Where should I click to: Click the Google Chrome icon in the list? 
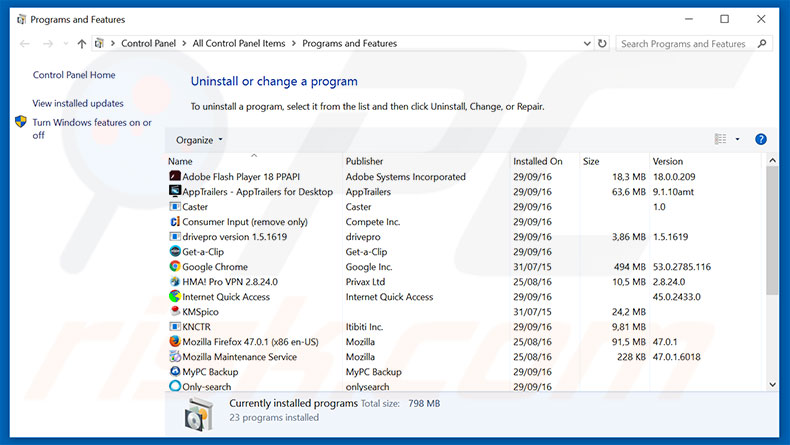tap(175, 266)
